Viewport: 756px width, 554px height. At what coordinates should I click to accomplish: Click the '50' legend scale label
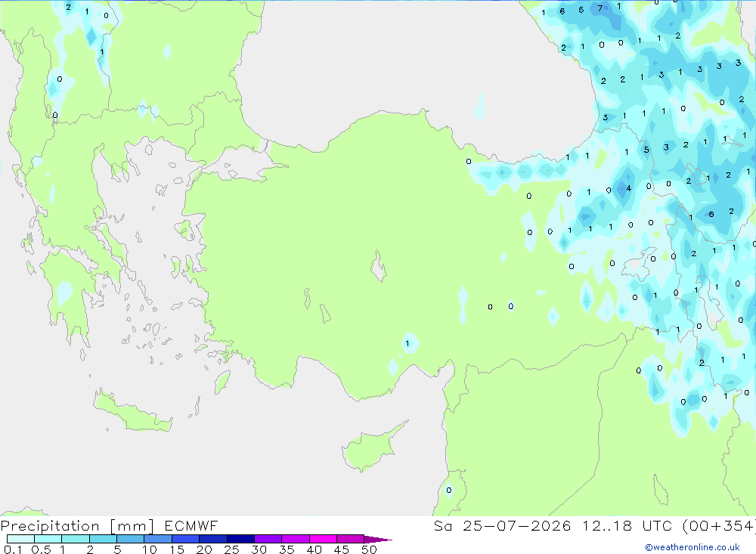point(369,549)
